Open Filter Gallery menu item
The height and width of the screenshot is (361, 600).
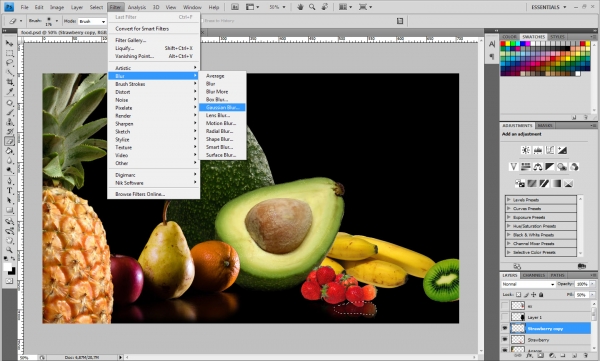point(154,40)
